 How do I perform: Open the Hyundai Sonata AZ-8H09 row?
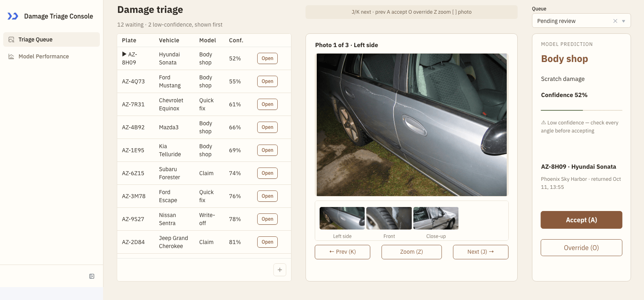pos(267,58)
